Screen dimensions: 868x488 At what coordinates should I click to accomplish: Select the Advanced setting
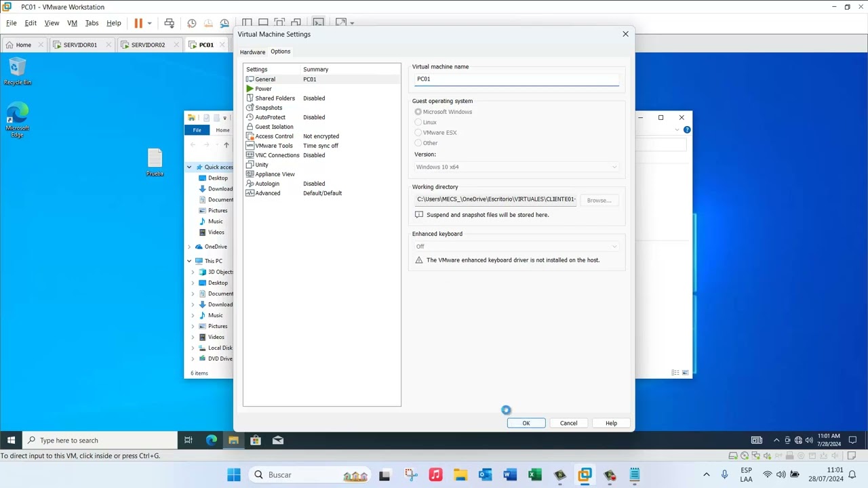[321, 193]
